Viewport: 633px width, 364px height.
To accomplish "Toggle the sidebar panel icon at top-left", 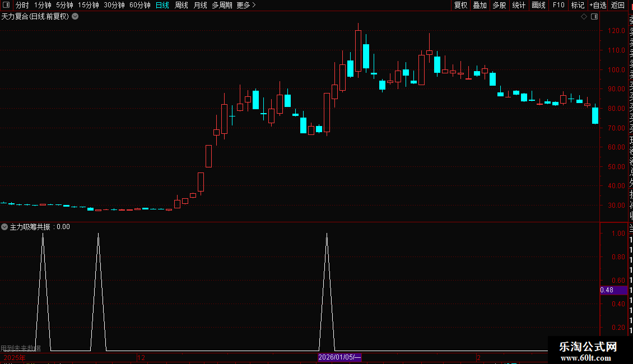I will pyautogui.click(x=6, y=5).
